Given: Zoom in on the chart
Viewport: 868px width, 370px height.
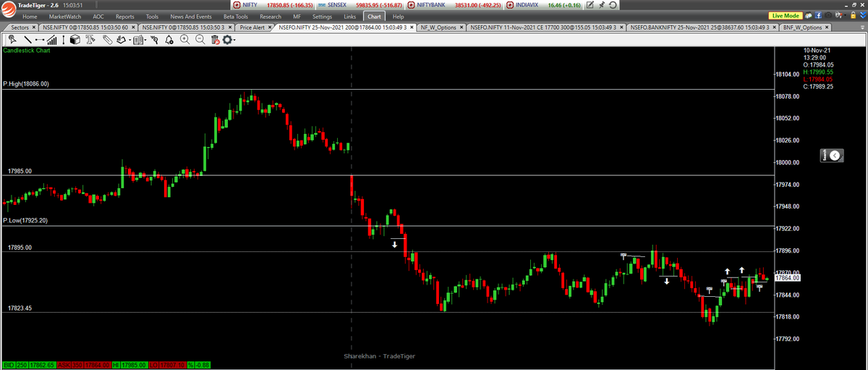Looking at the screenshot, I should pos(185,39).
